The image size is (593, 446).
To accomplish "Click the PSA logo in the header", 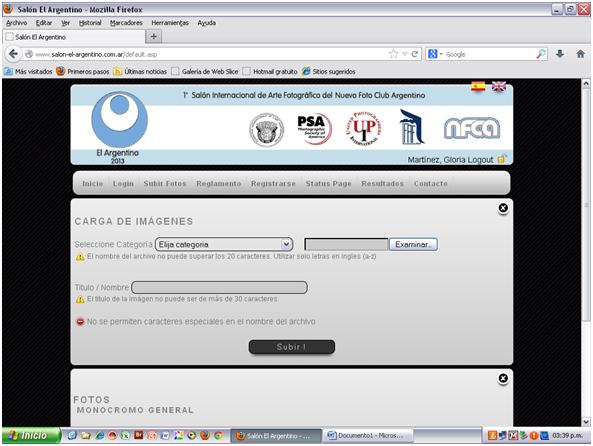I will (x=314, y=129).
